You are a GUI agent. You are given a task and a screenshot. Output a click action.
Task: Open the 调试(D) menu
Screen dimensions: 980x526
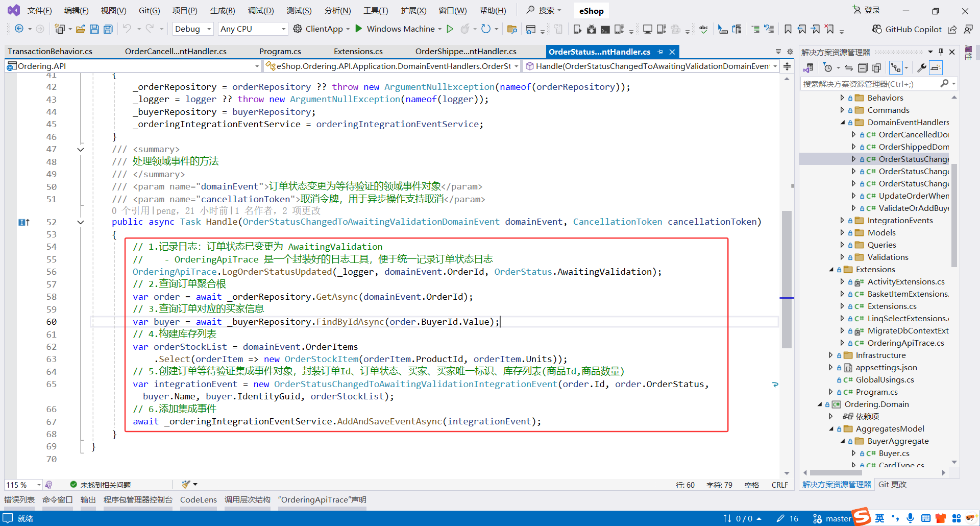tap(261, 11)
